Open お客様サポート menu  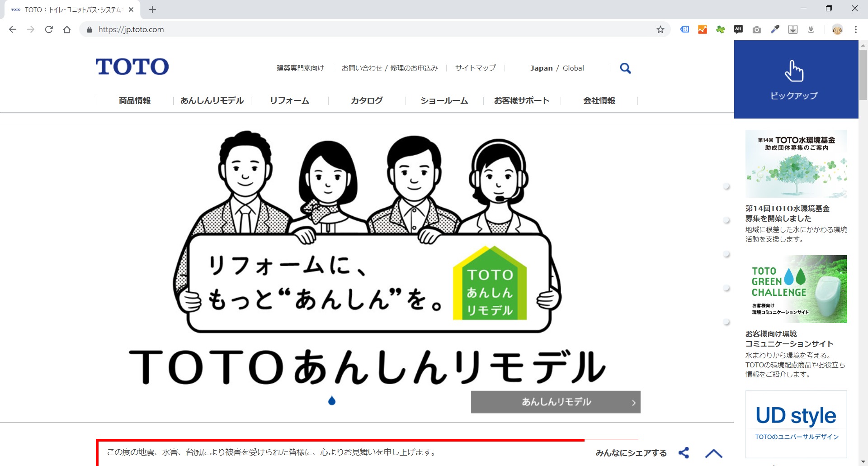tap(522, 100)
